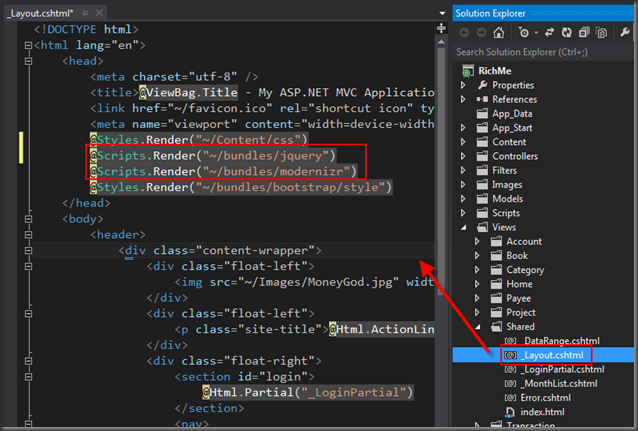Click the ~/Images/MoneyGod.jpg src value

point(319,282)
